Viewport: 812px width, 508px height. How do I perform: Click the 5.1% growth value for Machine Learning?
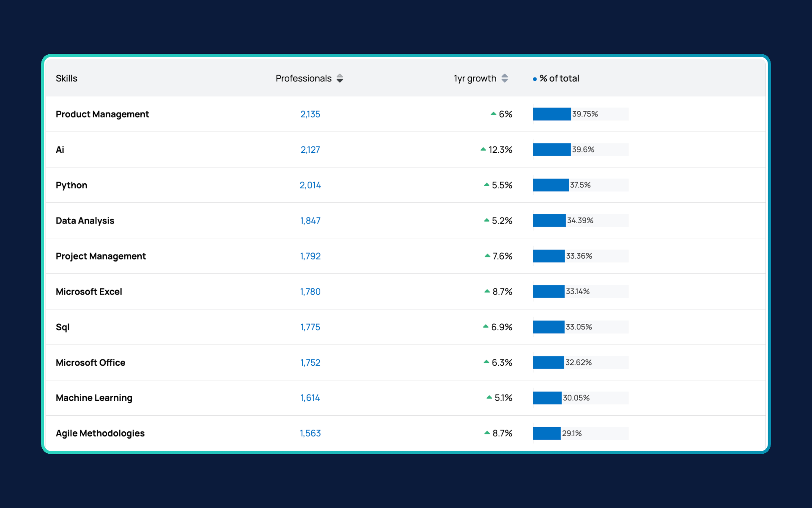503,398
